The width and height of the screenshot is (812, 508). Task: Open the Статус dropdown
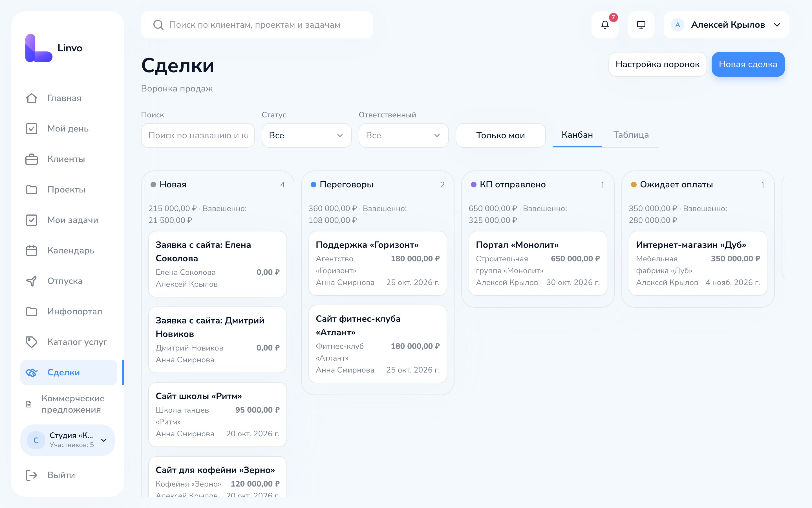click(x=306, y=135)
